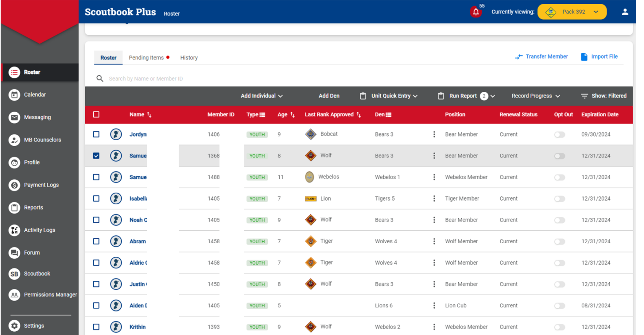This screenshot has height=335, width=644.
Task: Open the three-dot menu for Jordyn's row
Action: pos(434,134)
